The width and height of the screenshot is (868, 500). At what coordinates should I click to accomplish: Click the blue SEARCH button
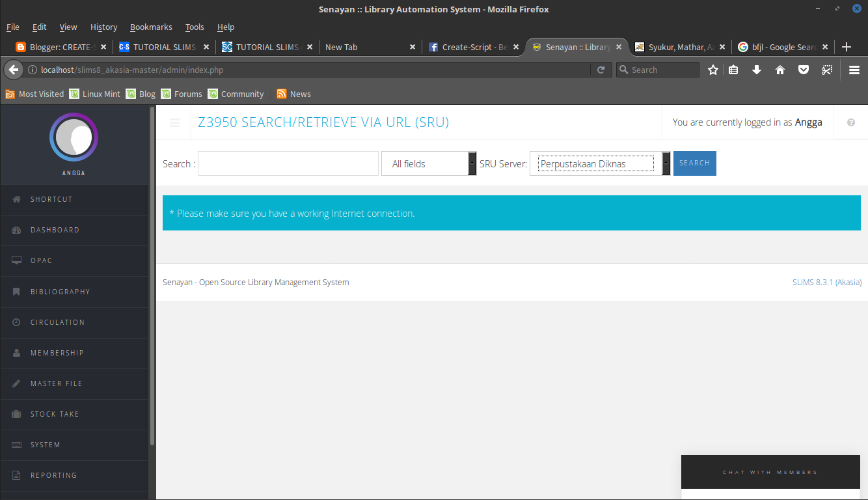click(694, 163)
